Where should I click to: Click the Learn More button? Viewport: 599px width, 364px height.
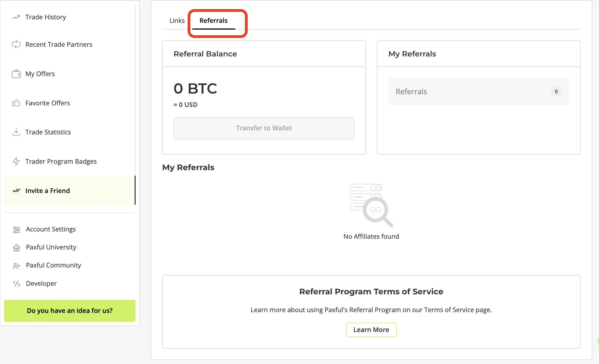click(x=371, y=330)
